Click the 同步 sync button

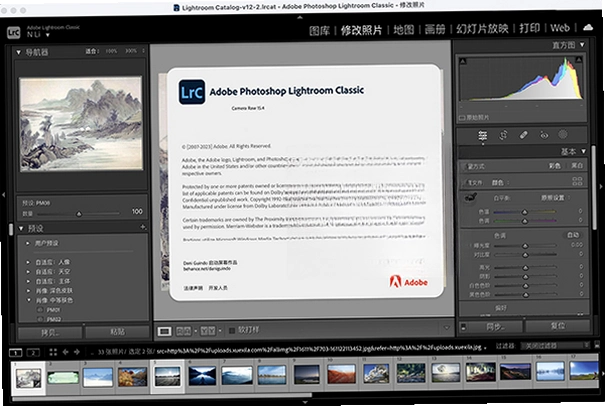tap(495, 327)
